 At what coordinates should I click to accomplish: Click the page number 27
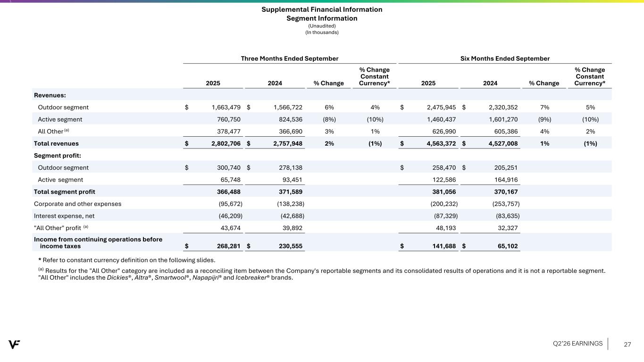coord(627,344)
